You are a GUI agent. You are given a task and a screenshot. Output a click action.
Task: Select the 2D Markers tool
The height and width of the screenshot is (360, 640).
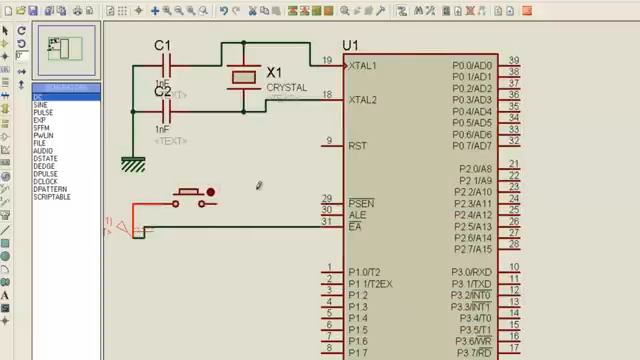click(5, 321)
